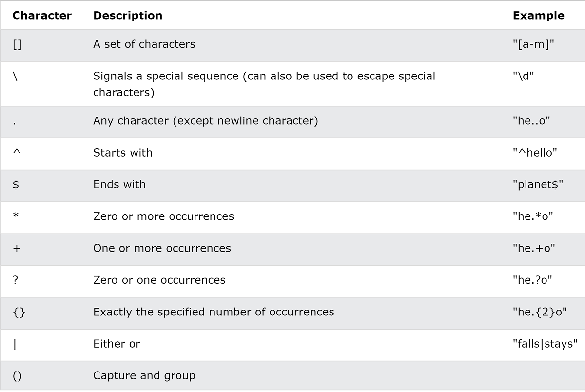Select the question mark ? character cell
The width and height of the screenshot is (585, 392).
click(x=16, y=280)
